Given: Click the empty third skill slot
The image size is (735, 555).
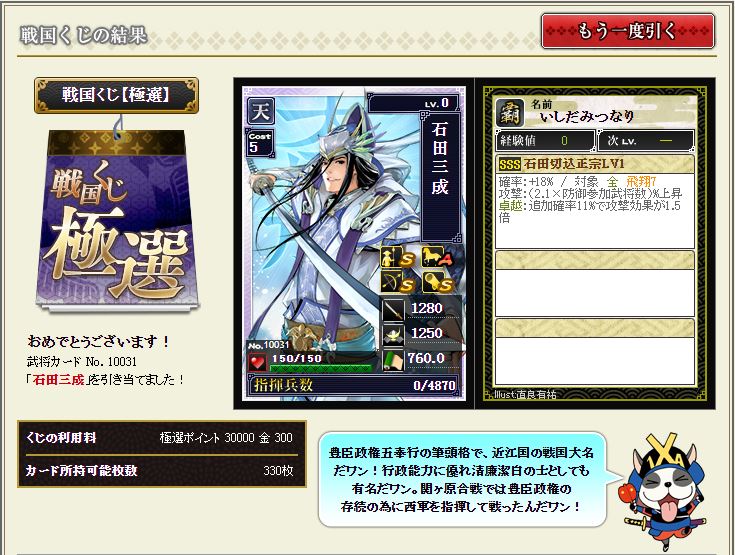Looking at the screenshot, I should [594, 352].
